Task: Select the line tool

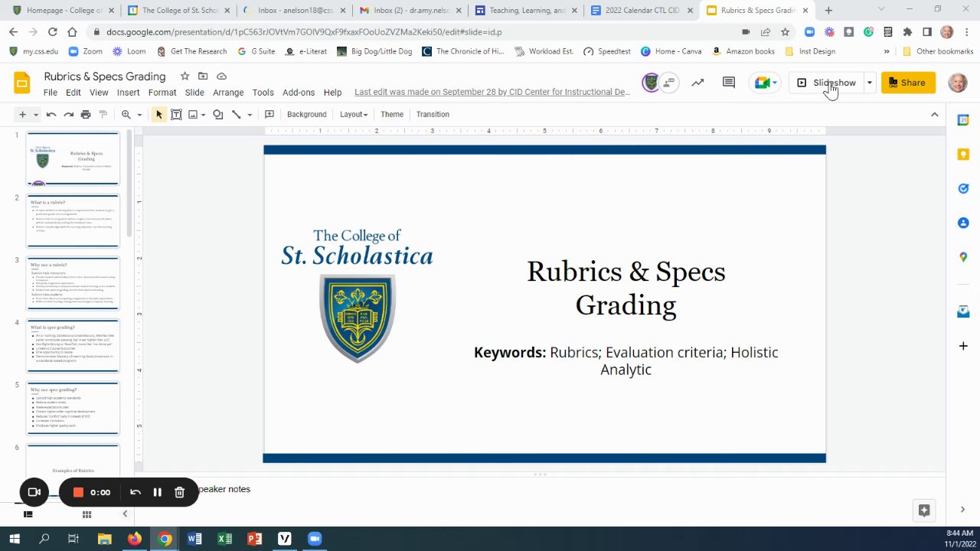Action: 237,114
